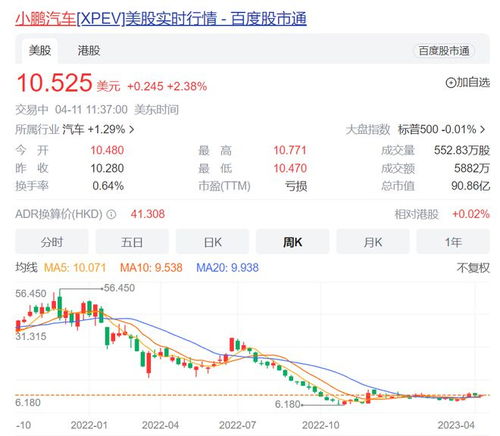The image size is (500, 436).
Task: Expand 标普500 -0.01% index chevron
Action: [482, 129]
